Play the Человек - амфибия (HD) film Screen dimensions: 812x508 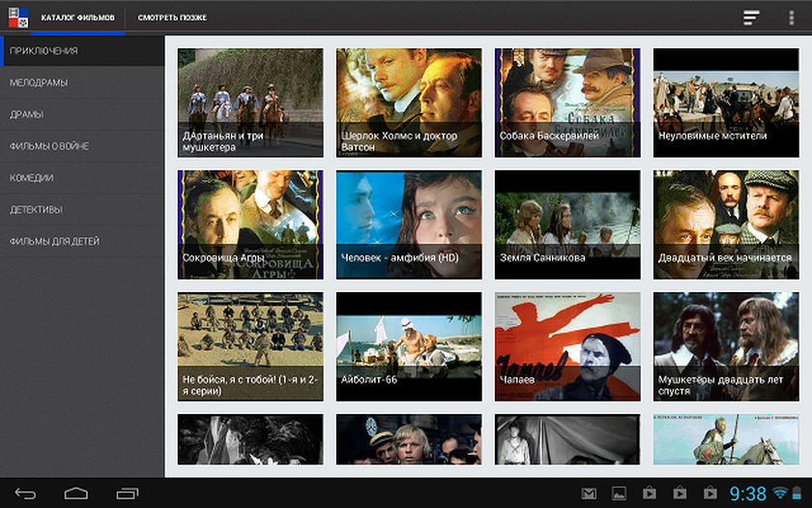[x=409, y=224]
